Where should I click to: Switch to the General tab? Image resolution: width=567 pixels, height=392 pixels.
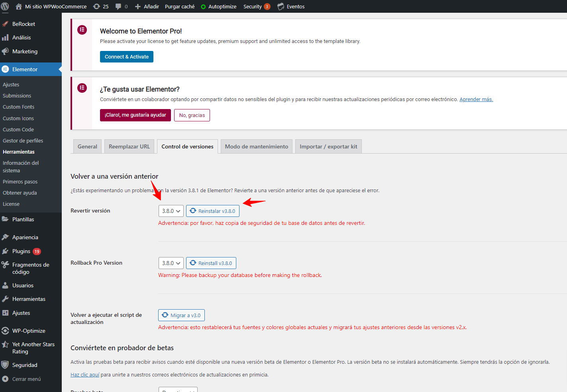[x=87, y=146]
